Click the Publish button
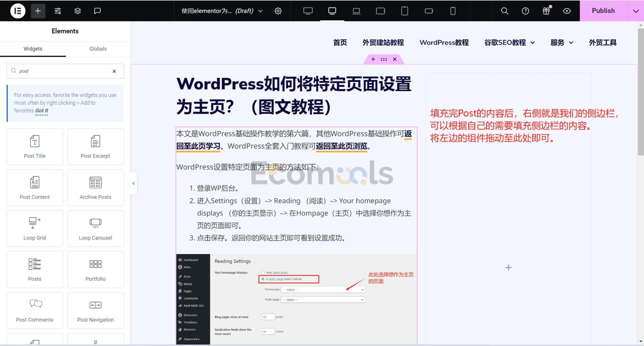The image size is (644, 346). (603, 11)
